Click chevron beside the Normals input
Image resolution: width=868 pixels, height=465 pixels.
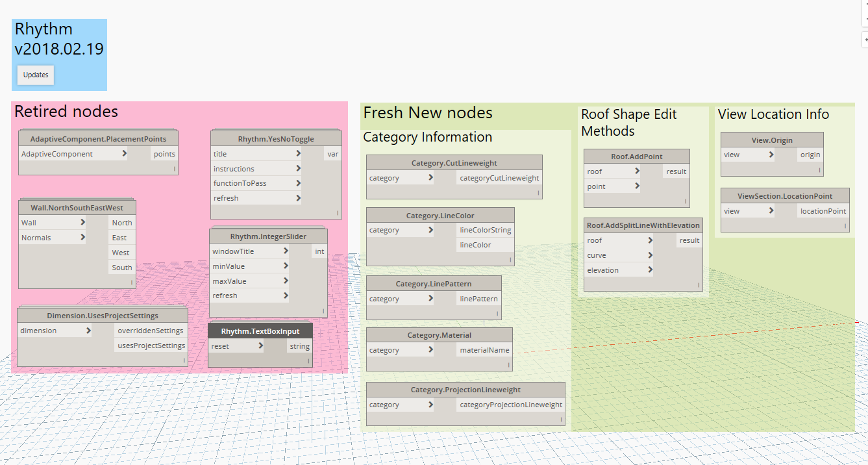(x=82, y=238)
